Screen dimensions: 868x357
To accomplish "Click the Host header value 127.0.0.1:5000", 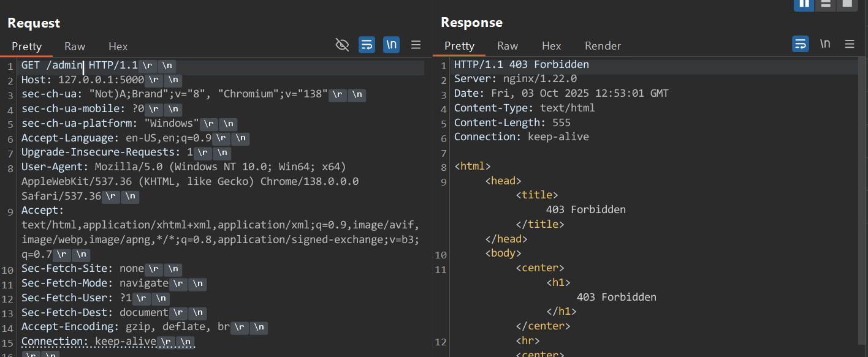I will pyautogui.click(x=101, y=80).
